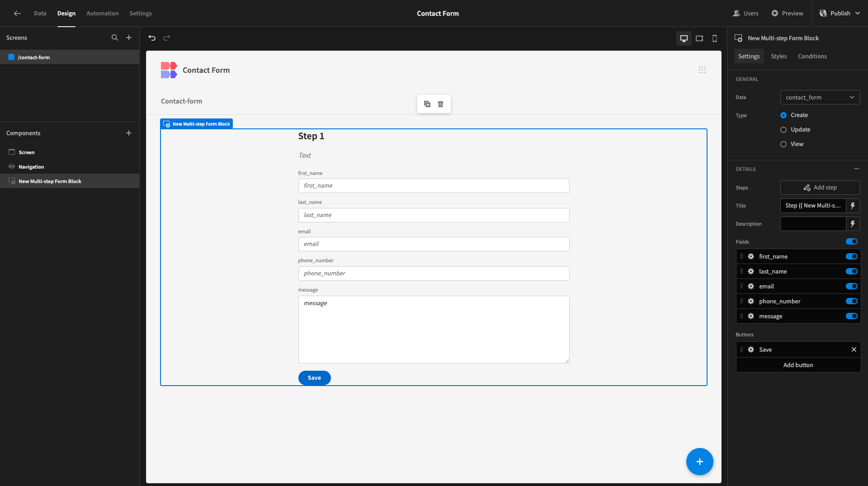
Task: Toggle the phone_number field switch
Action: pos(852,301)
